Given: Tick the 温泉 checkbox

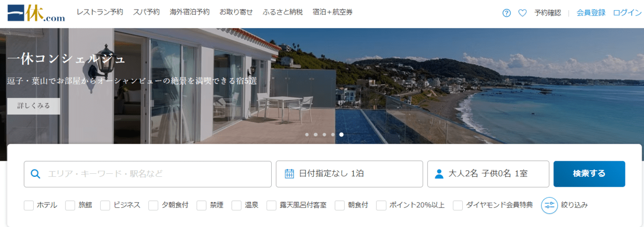Looking at the screenshot, I should click(236, 205).
